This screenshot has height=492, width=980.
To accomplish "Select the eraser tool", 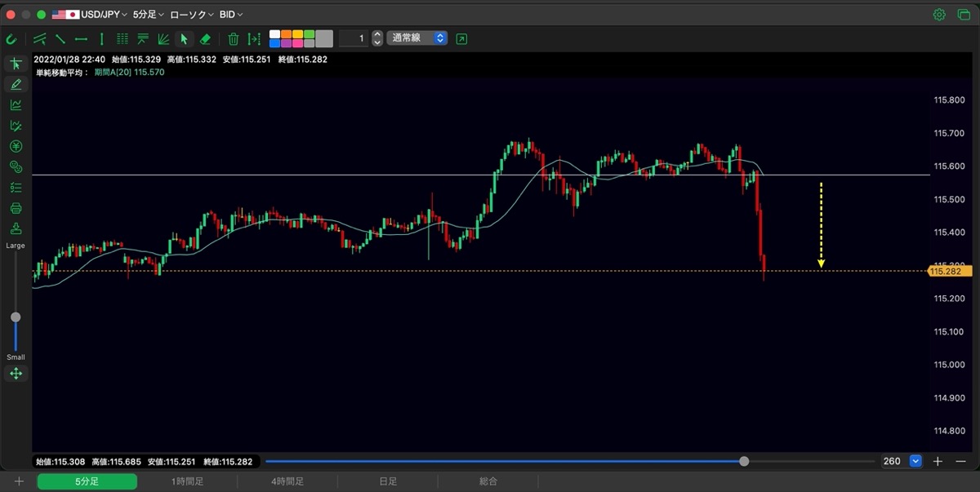I will (x=205, y=38).
